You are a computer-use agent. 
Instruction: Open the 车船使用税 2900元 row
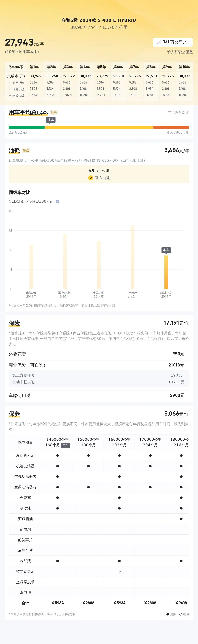click(99, 395)
